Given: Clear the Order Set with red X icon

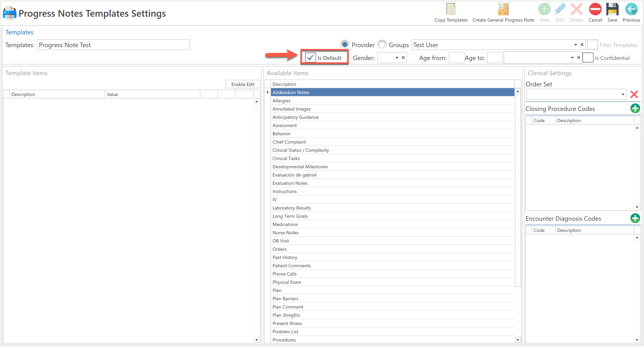Looking at the screenshot, I should click(x=634, y=95).
